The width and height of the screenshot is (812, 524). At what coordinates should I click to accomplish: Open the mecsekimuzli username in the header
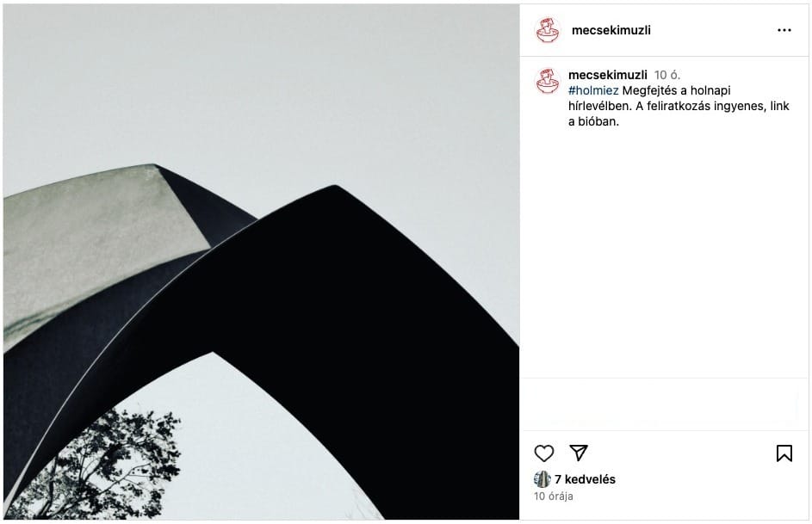(x=611, y=30)
